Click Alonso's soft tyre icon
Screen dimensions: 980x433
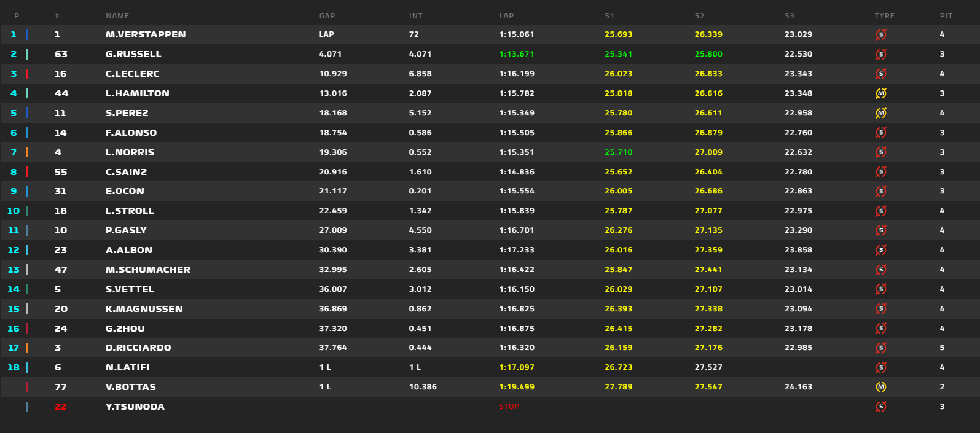tap(881, 133)
